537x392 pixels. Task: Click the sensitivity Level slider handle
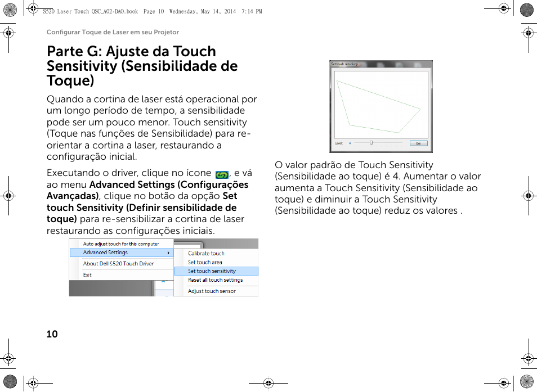click(370, 143)
